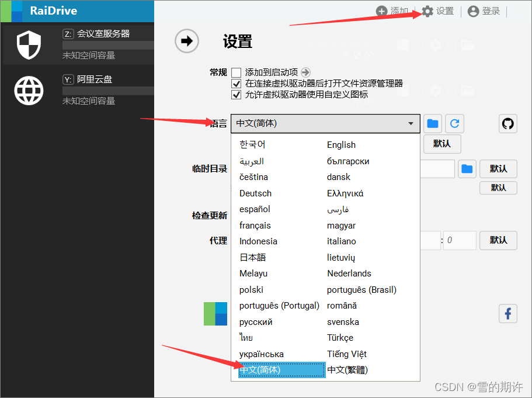Click the arrow icon next to startup option

tap(305, 72)
